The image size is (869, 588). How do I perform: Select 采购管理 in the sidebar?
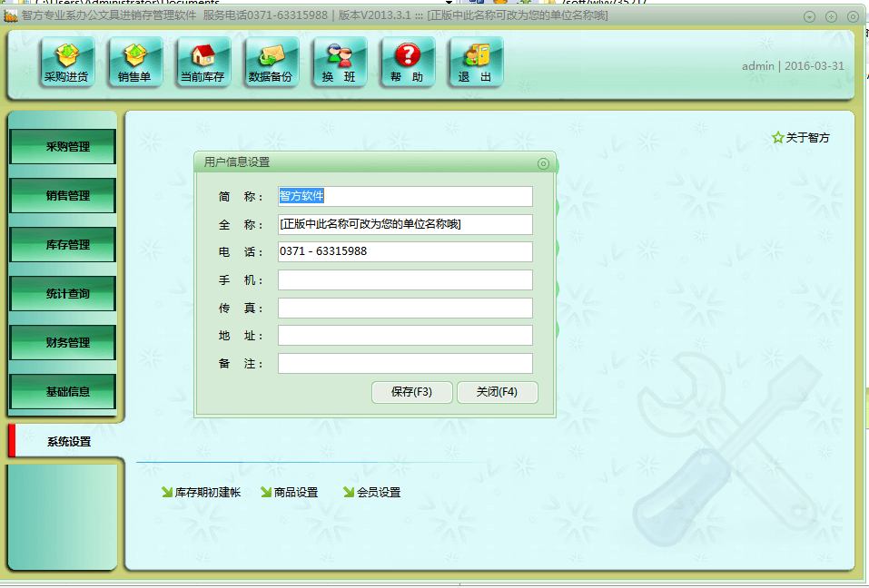pyautogui.click(x=63, y=147)
